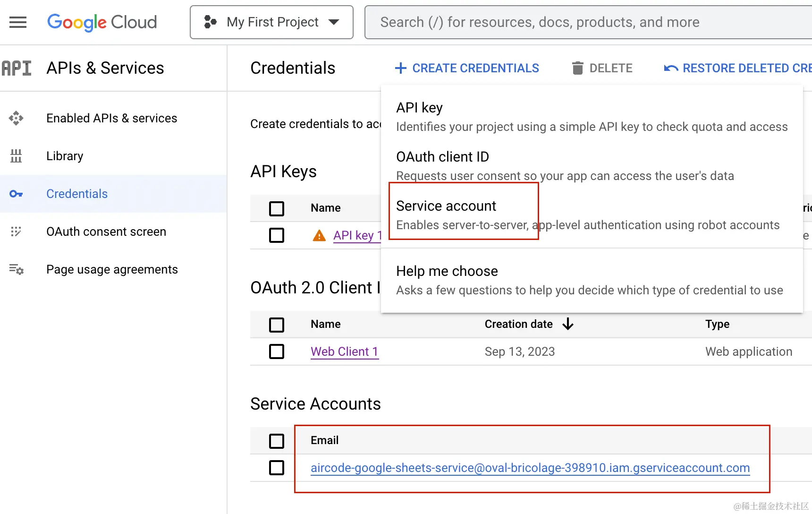Image resolution: width=812 pixels, height=514 pixels.
Task: Click the Delete trash can button
Action: pos(602,68)
